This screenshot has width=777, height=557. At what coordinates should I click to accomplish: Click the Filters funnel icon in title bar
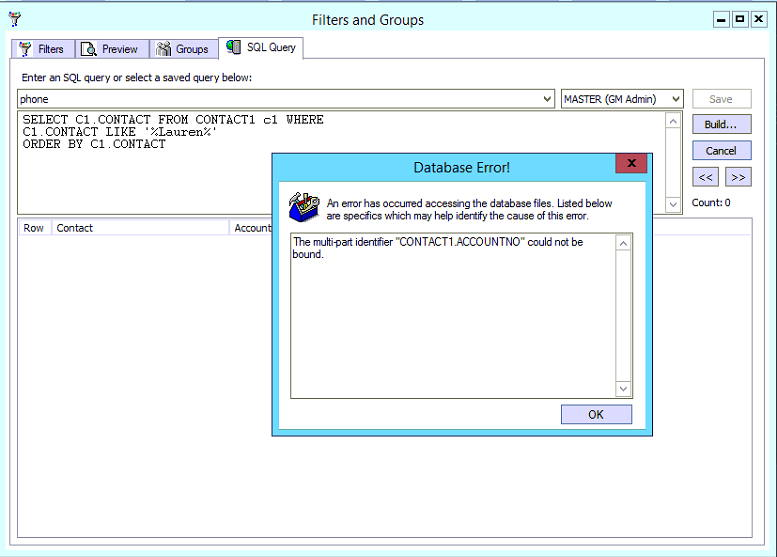point(14,19)
